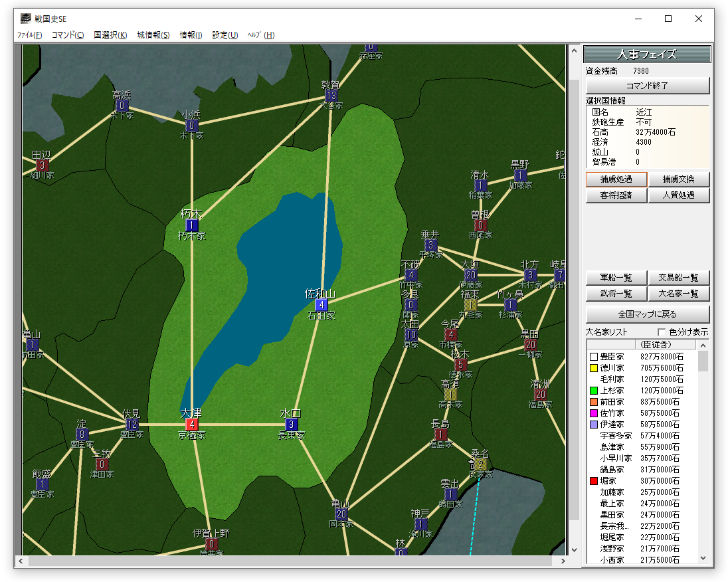Screen dimensions: 728x582
Task: Click the red 大津 castle marker
Action: (x=192, y=425)
